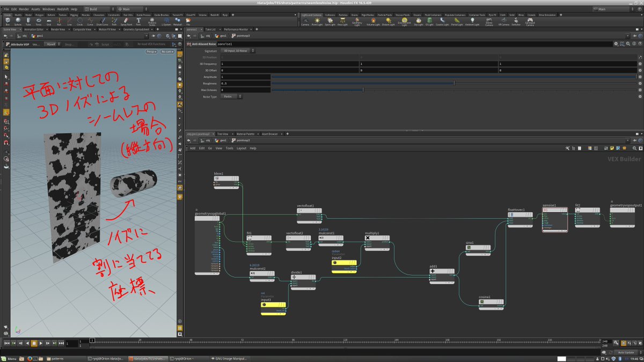The image size is (644, 362).
Task: Click the play forward button
Action: [x=40, y=343]
